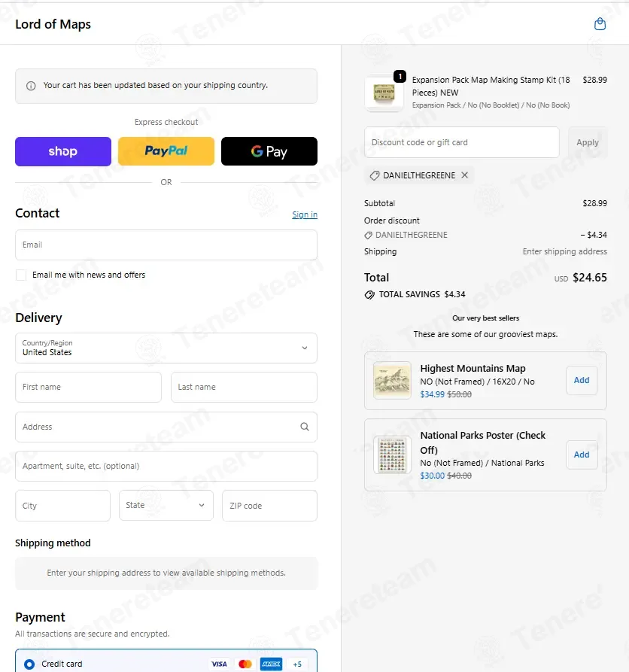Select the Credit card radio button

29,664
